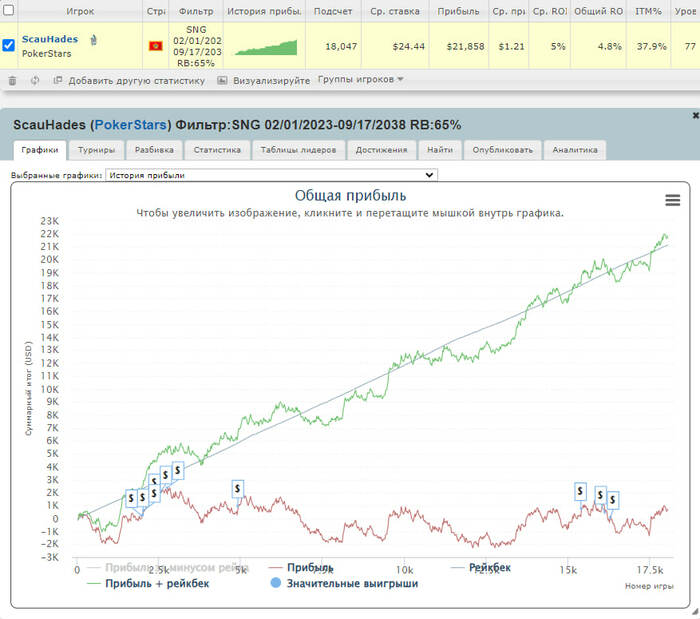Click the SNG filter cell for ScauHades

196,46
